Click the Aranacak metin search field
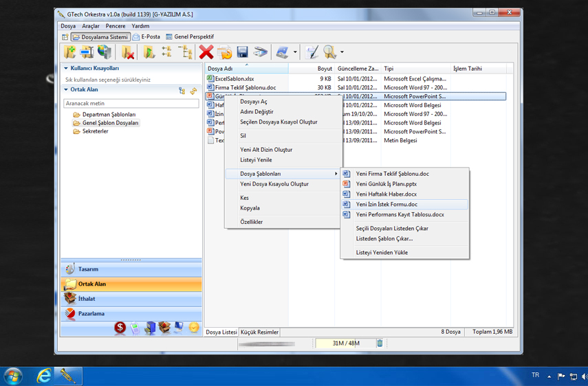Image resolution: width=588 pixels, height=386 pixels. [x=131, y=104]
